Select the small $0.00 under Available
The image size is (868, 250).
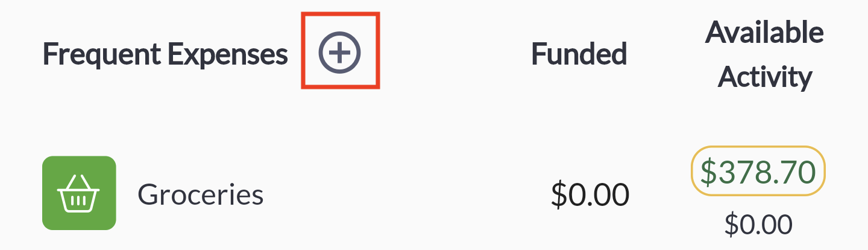coord(758,224)
